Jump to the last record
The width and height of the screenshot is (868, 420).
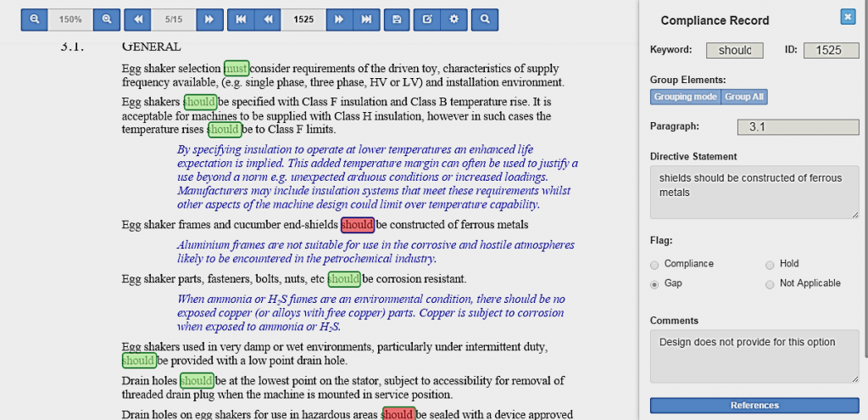click(366, 20)
